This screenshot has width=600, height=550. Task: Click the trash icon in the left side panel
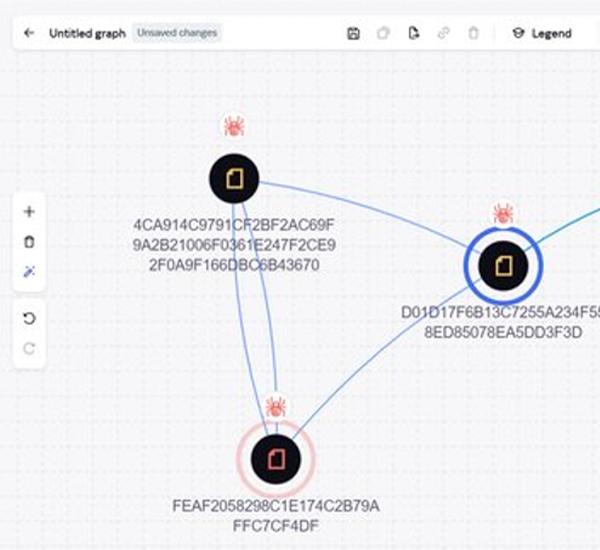point(29,242)
